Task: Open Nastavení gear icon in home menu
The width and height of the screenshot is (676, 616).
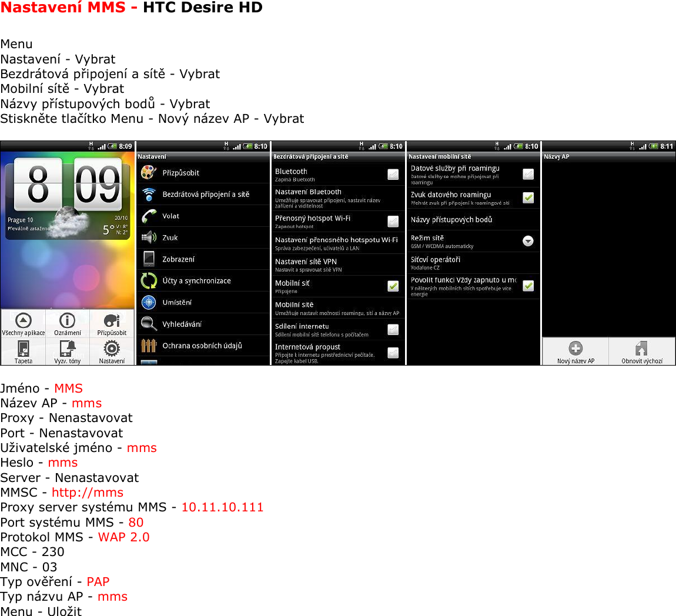Action: (x=112, y=349)
